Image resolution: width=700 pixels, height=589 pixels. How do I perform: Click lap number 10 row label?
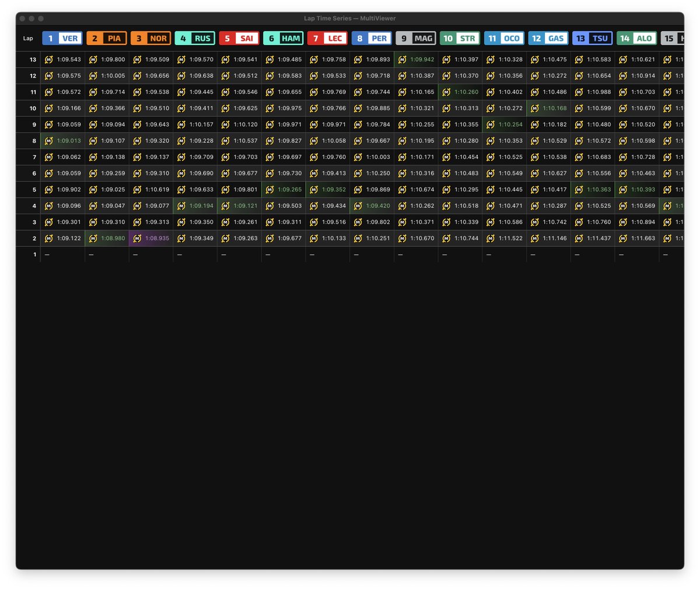click(x=33, y=109)
